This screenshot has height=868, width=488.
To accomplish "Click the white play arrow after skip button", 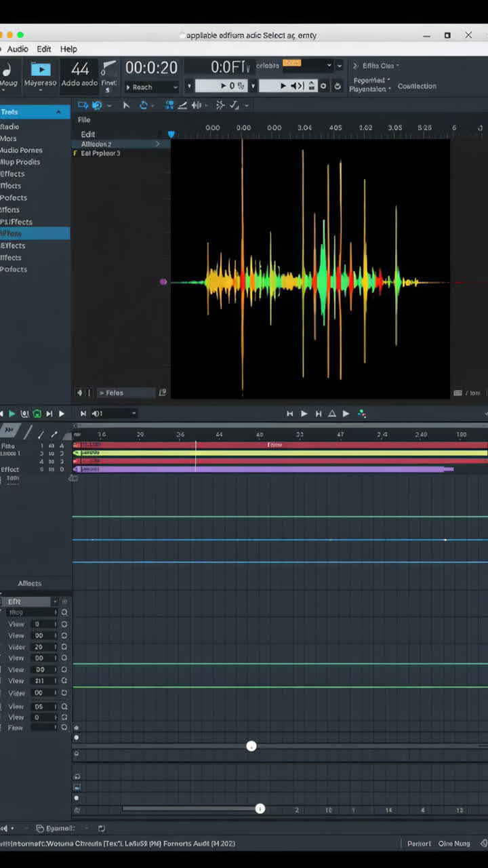I will click(x=62, y=414).
